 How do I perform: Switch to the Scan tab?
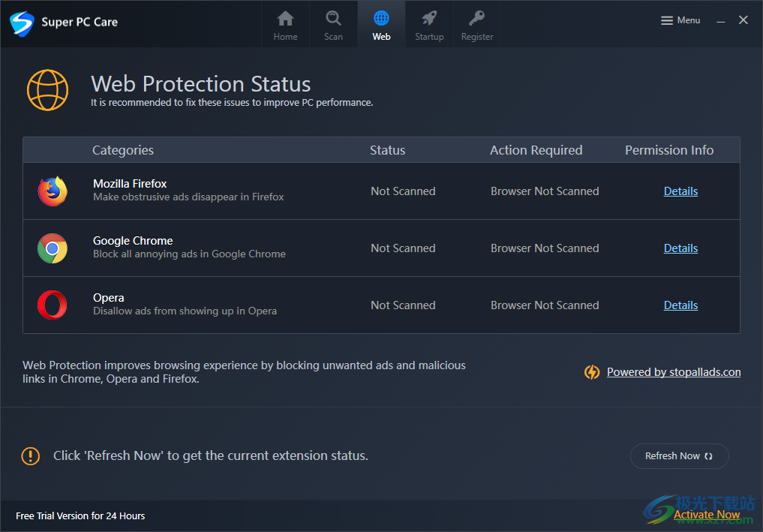point(333,25)
